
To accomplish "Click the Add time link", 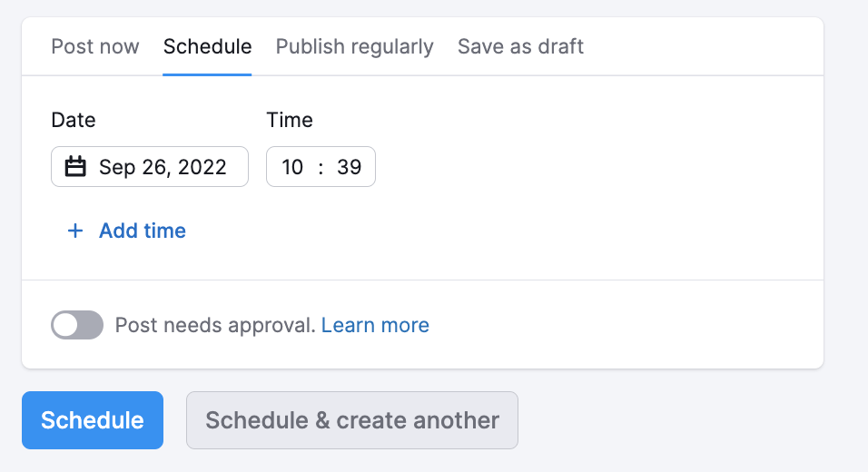I will pos(143,231).
